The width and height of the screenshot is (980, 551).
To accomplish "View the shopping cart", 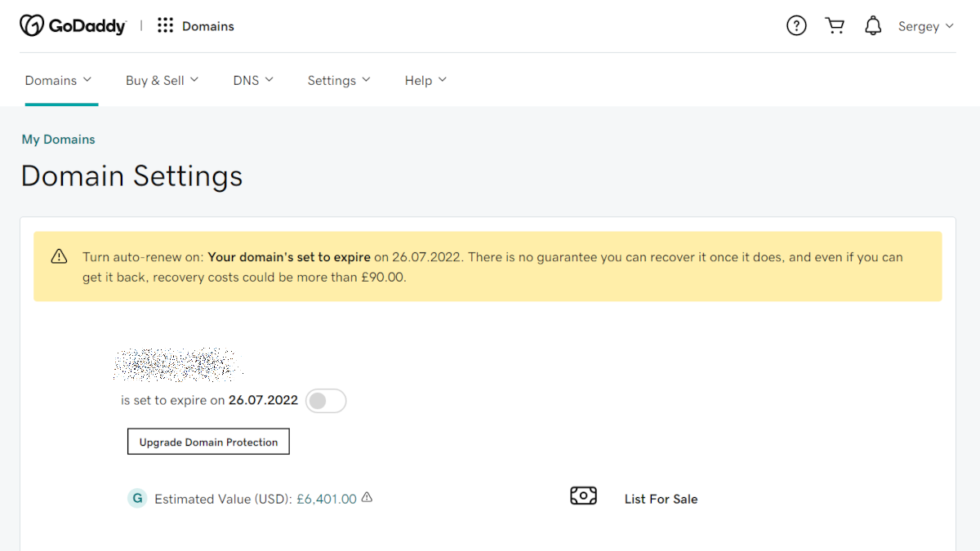I will [835, 26].
